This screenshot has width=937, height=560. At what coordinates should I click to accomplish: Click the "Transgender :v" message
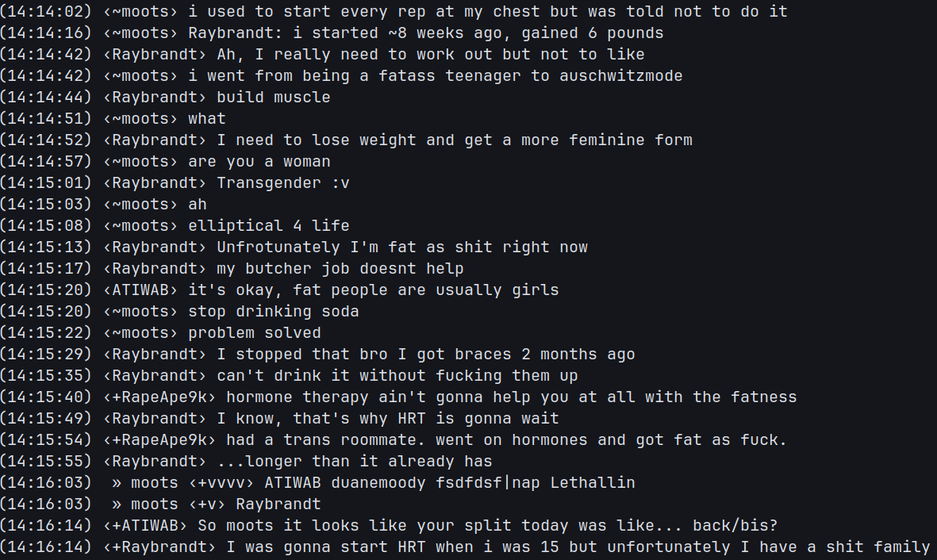tap(282, 183)
